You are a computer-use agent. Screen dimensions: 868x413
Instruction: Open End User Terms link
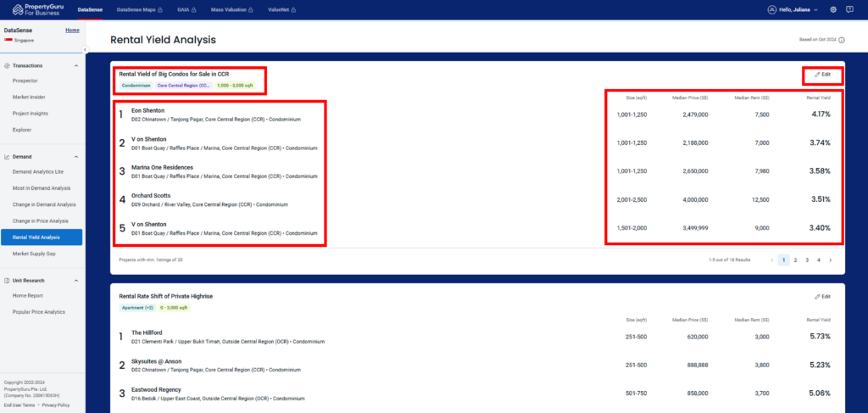pyautogui.click(x=19, y=405)
